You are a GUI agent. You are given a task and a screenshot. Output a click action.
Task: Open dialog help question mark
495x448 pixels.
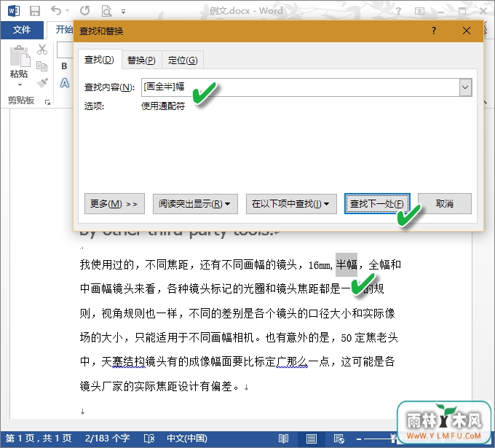pos(434,31)
